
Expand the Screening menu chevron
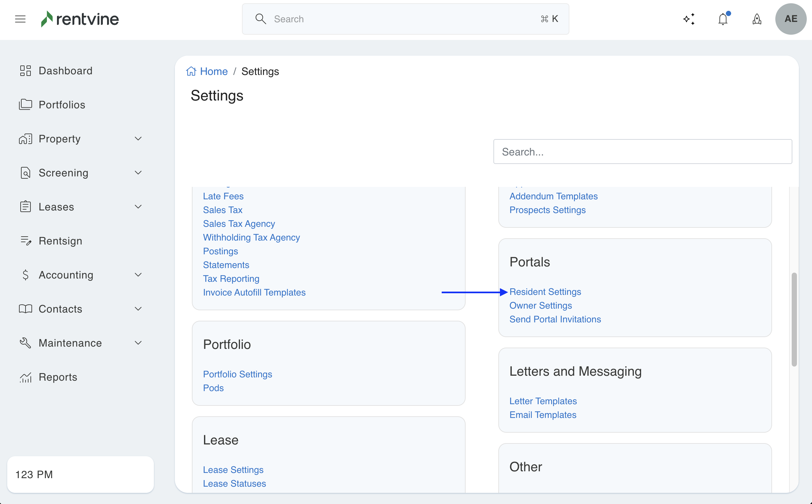coord(138,173)
